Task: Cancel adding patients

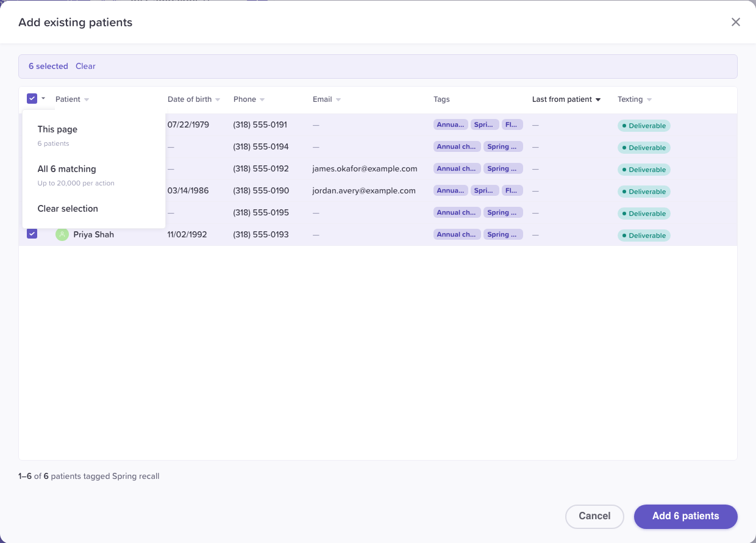Action: pyautogui.click(x=594, y=516)
